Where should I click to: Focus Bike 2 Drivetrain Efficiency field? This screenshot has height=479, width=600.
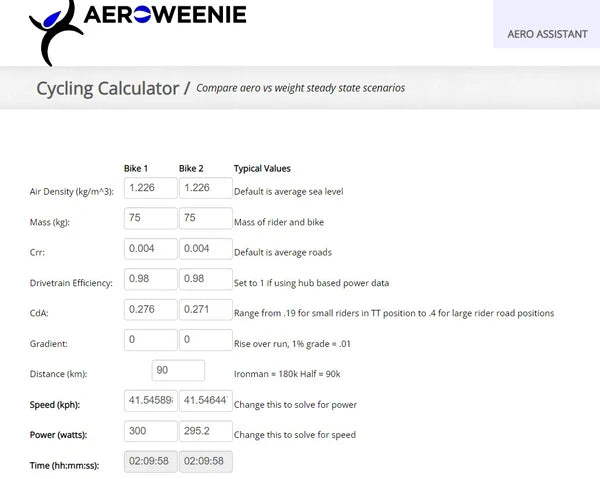(204, 280)
